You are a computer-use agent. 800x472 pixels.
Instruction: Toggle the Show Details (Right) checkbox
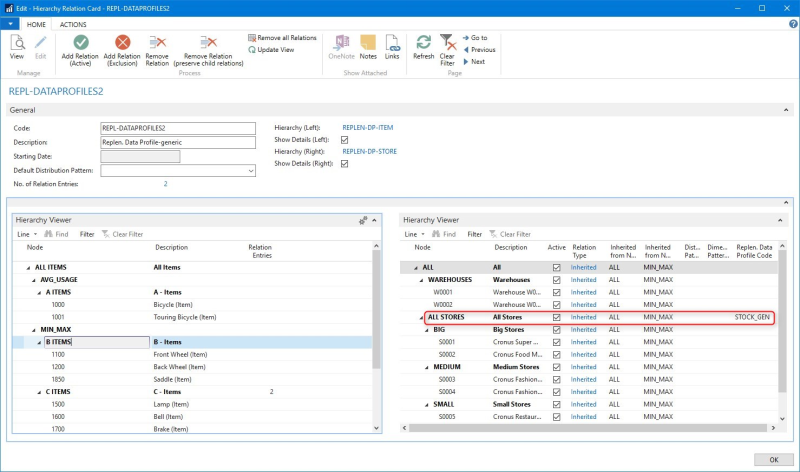(x=345, y=164)
